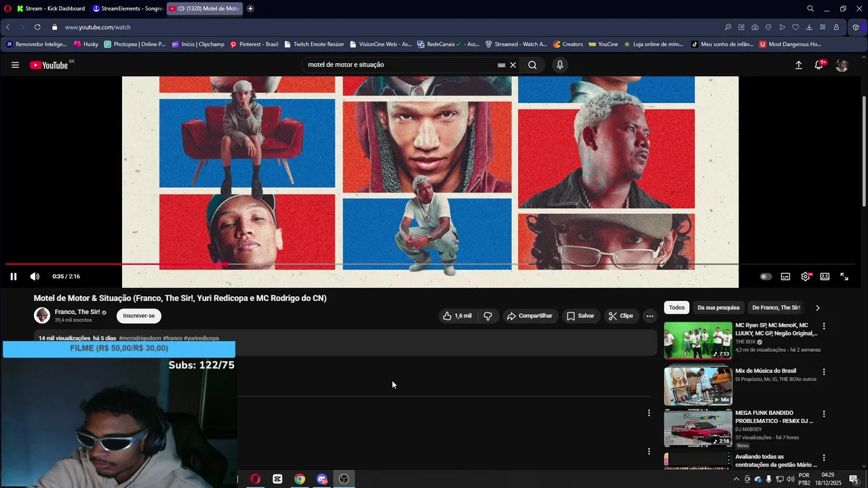Pause the video playback
This screenshot has height=488, width=868.
[x=13, y=277]
